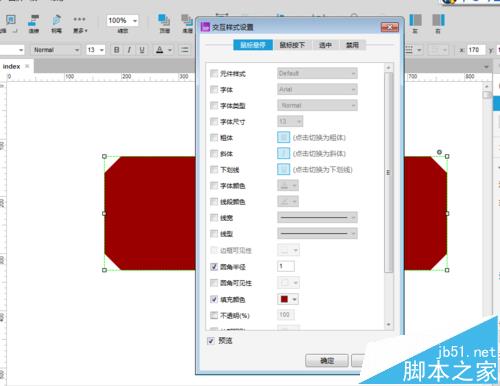Click the italic I formatting button

pyautogui.click(x=129, y=50)
